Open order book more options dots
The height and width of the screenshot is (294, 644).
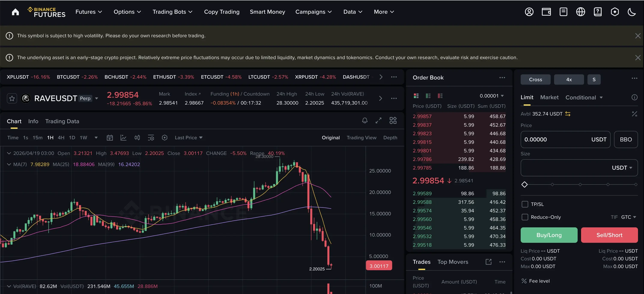[502, 78]
